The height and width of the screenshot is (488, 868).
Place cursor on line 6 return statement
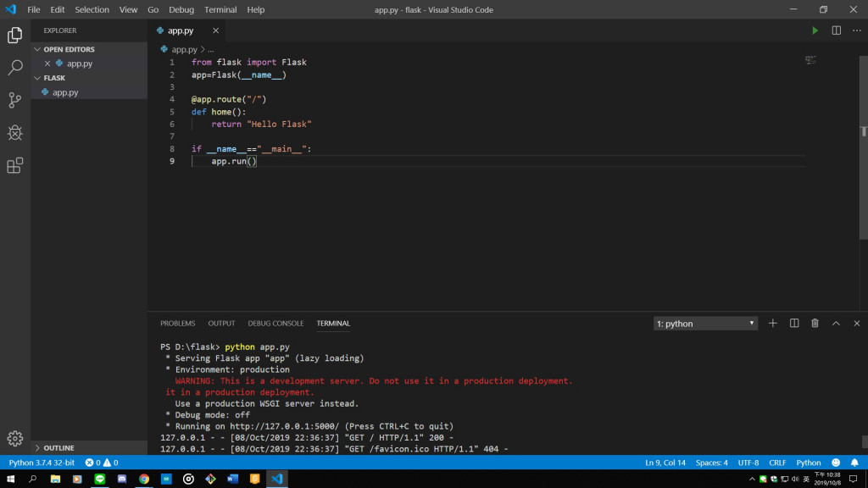[261, 124]
